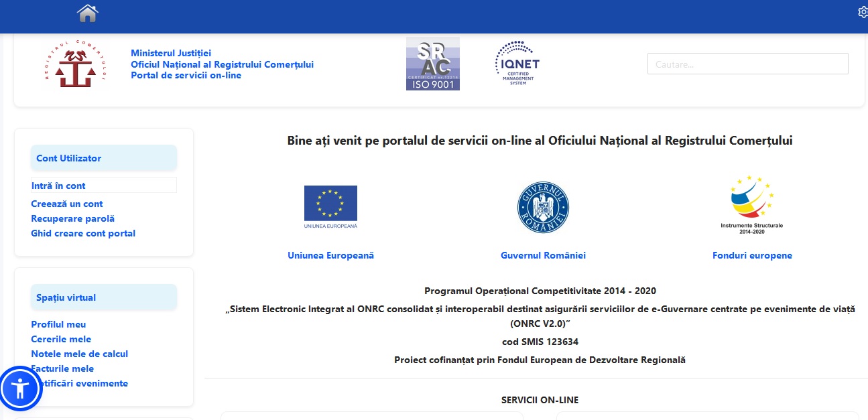Click the Guvernul României seal
868x420 pixels.
(x=543, y=207)
